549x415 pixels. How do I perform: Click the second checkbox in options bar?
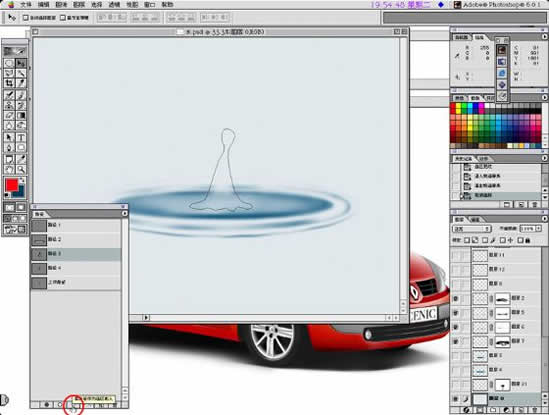click(x=63, y=18)
